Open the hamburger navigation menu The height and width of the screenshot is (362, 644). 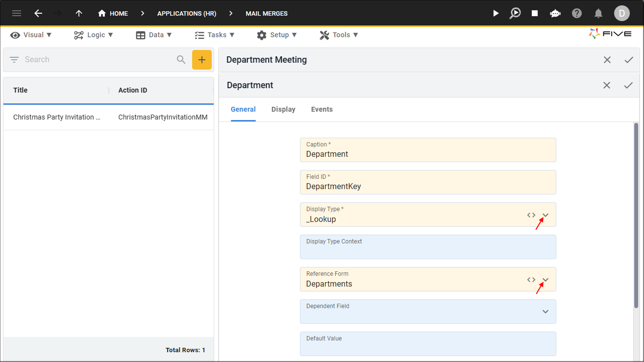(x=17, y=13)
